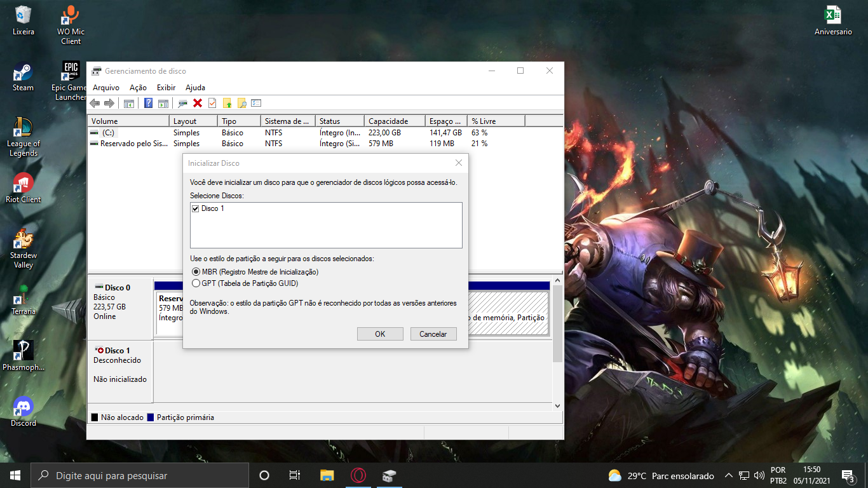Click the checklist settings toolbar icon
Screen dimensions: 868x488
point(256,103)
